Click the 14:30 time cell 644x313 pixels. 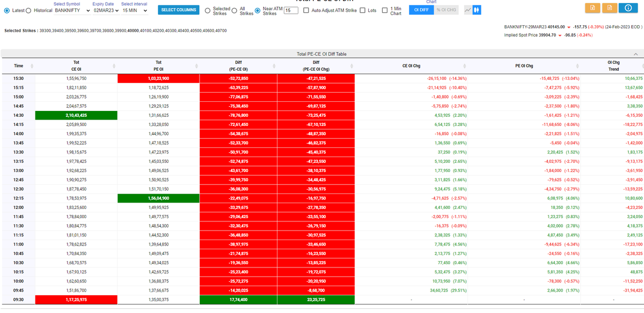tap(18, 115)
